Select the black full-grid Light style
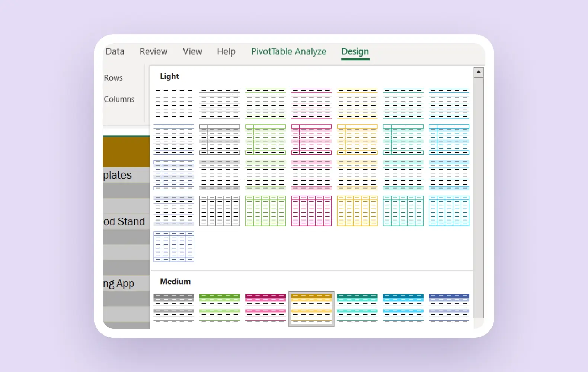Image resolution: width=588 pixels, height=372 pixels. 220,211
